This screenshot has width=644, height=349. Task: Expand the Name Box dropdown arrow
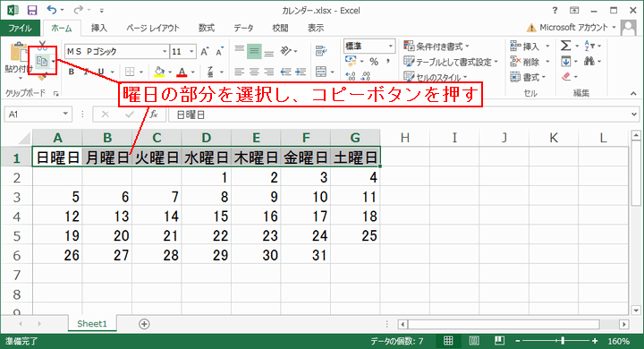click(65, 114)
